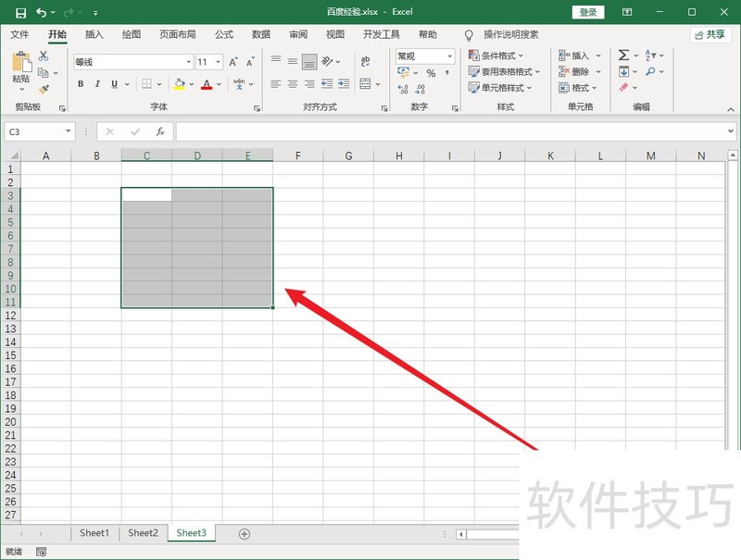Center text horizontally
The height and width of the screenshot is (560, 741).
293,84
